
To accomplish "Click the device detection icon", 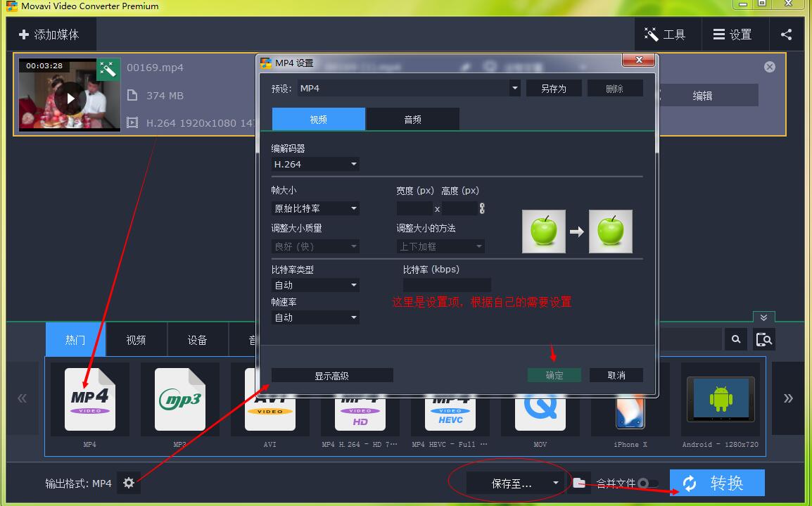I will (x=764, y=339).
